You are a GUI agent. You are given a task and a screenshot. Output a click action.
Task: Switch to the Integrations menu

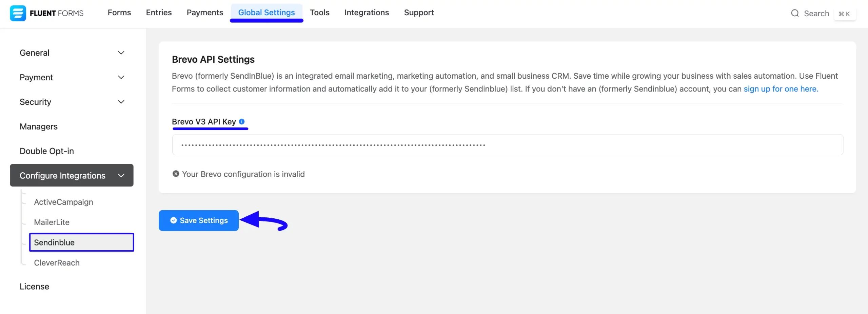point(367,13)
